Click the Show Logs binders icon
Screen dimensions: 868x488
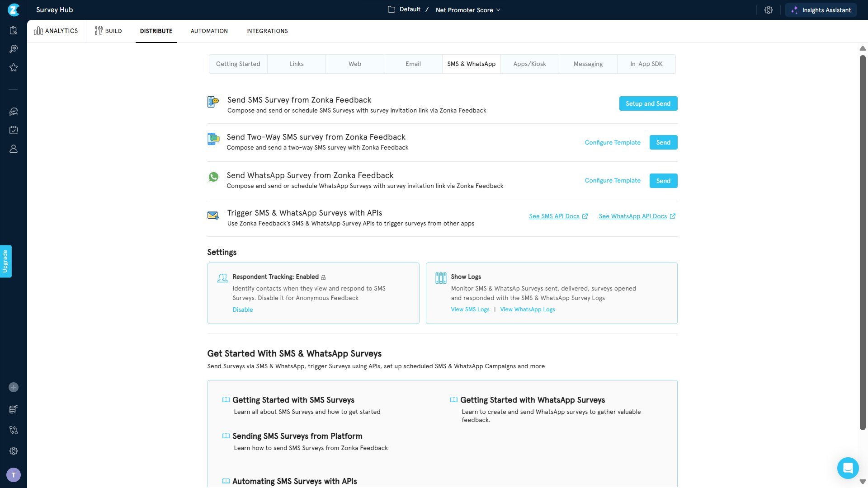click(441, 278)
